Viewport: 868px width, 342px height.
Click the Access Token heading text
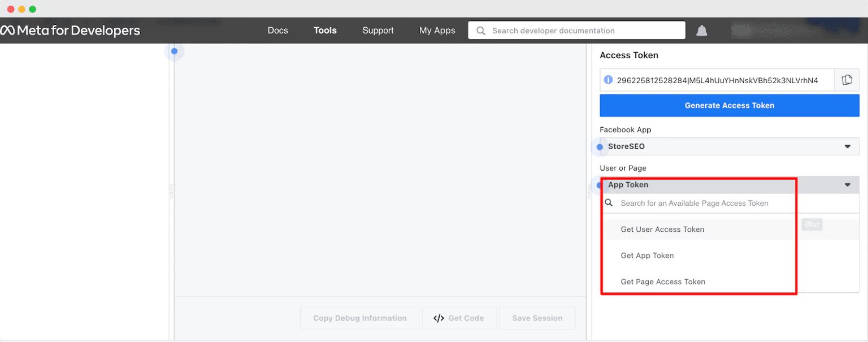[629, 55]
